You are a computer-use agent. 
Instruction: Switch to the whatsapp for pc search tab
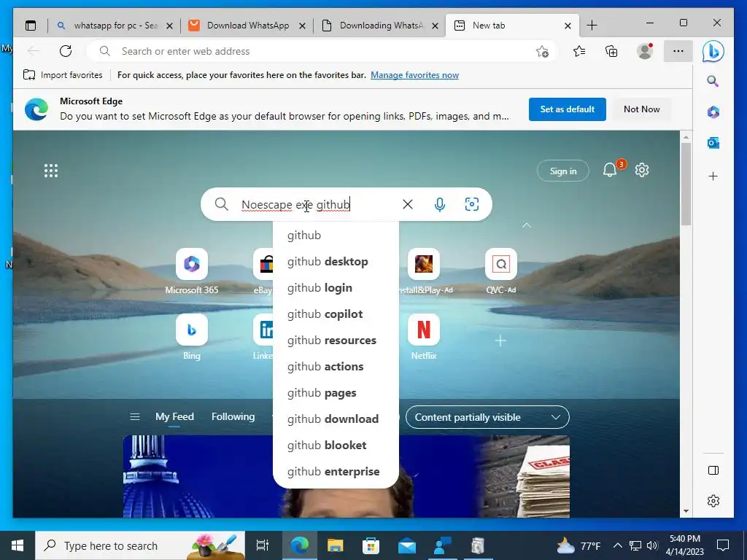(115, 26)
